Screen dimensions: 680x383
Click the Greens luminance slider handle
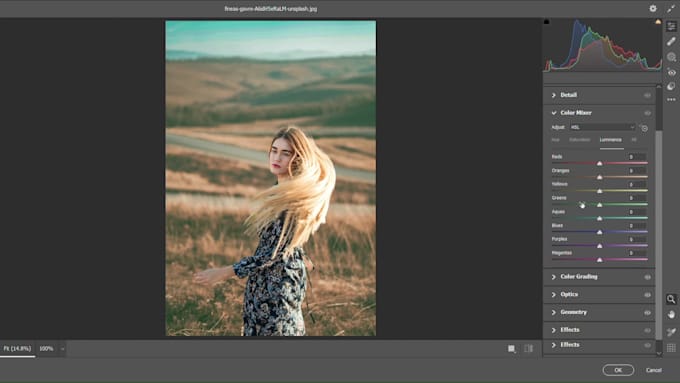(599, 205)
